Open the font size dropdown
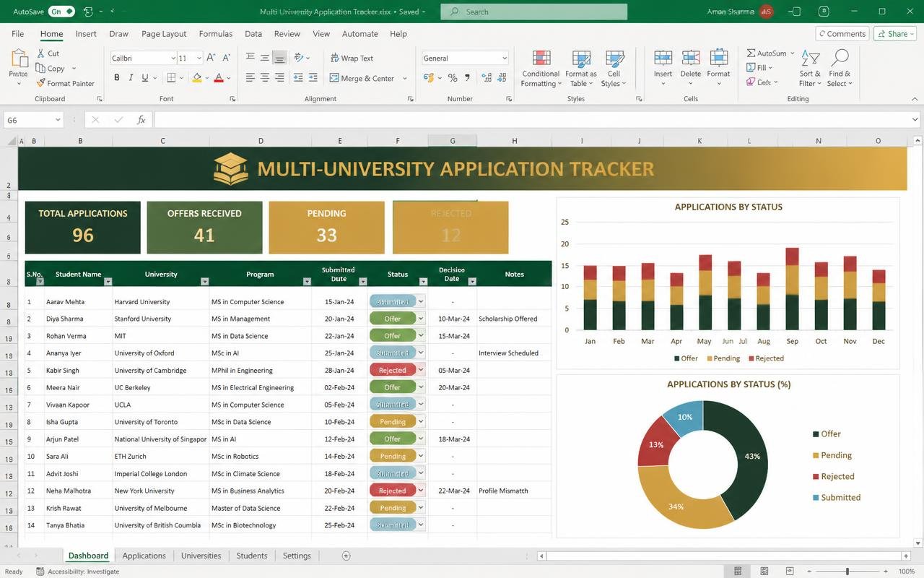Image resolution: width=924 pixels, height=578 pixels. tap(199, 59)
